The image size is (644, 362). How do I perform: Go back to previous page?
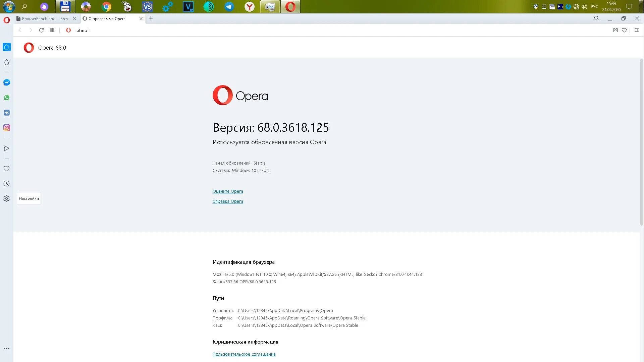tap(20, 30)
